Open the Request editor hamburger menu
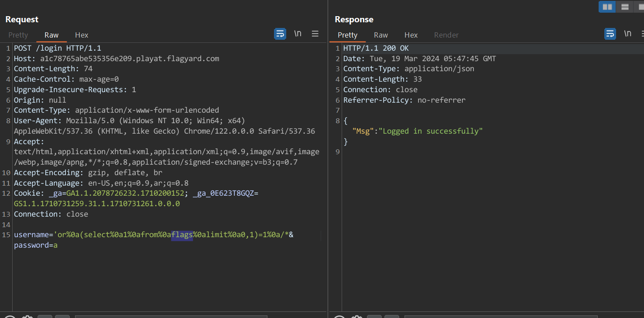Viewport: 644px width, 318px height. pos(315,34)
